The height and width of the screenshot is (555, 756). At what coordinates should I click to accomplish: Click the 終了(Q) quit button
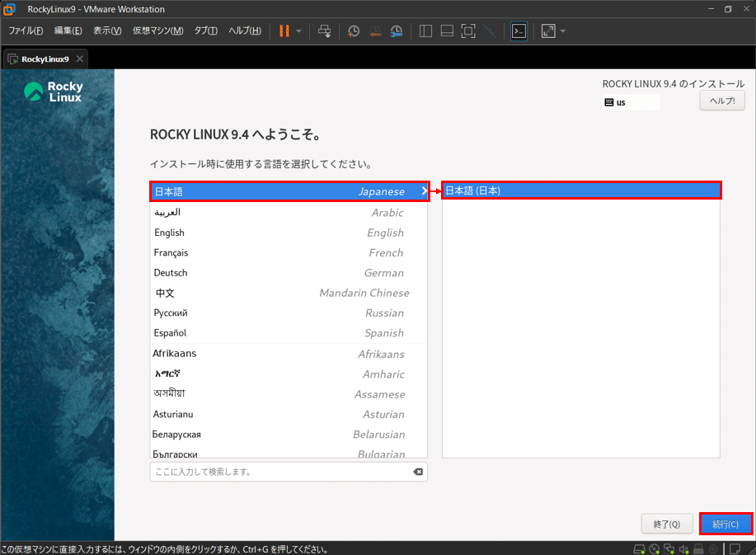[667, 524]
